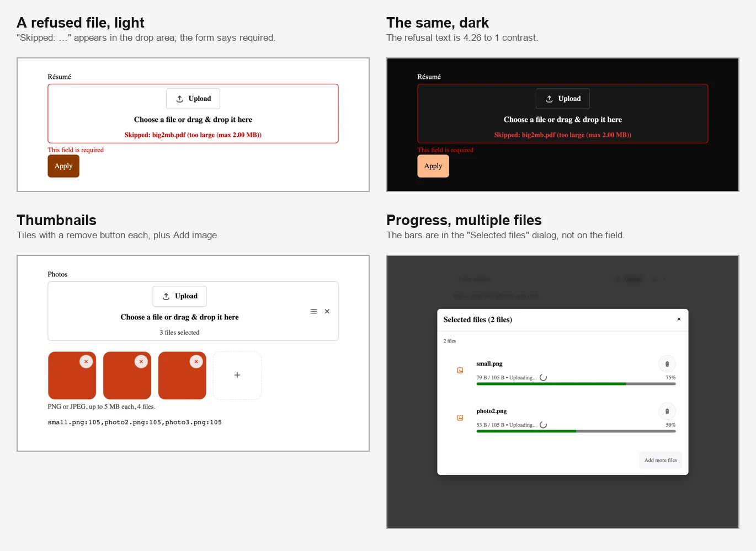
Task: Remove the second photo thumbnail
Action: [141, 362]
